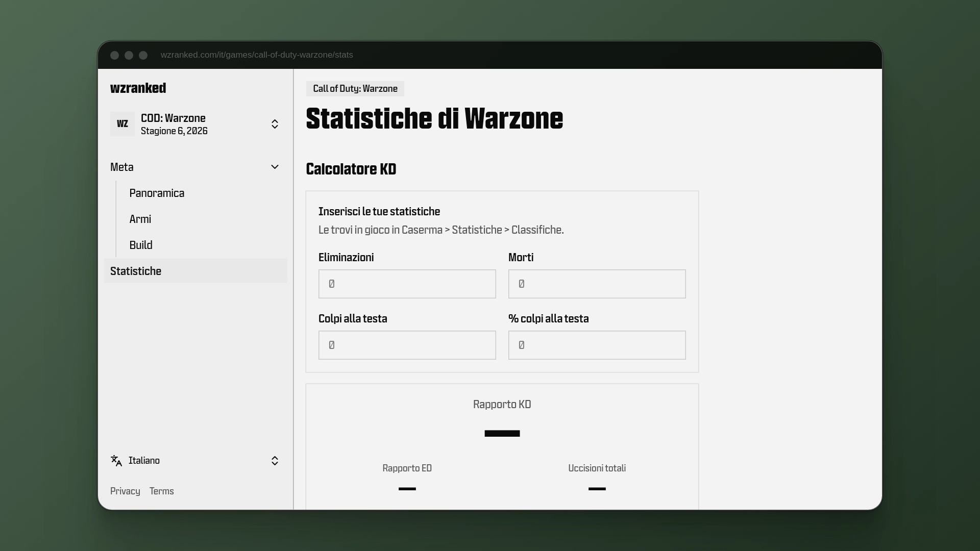
Task: Open the Italiano language selector
Action: click(x=195, y=461)
